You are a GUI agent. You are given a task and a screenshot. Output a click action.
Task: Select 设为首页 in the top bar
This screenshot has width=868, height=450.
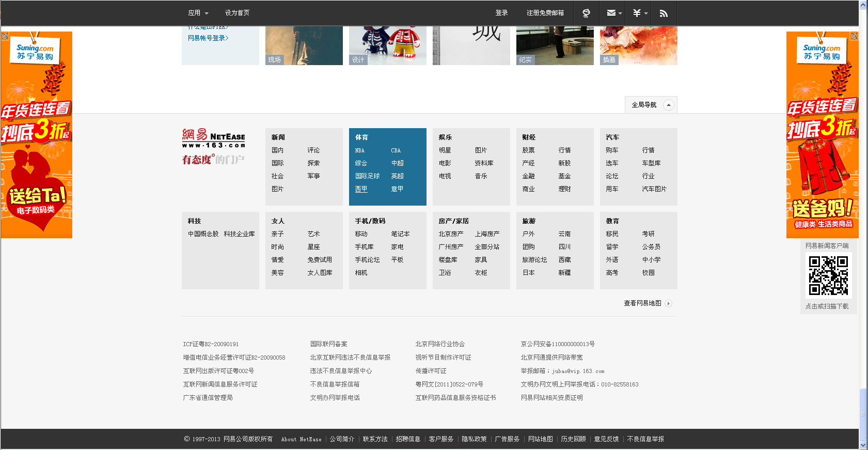click(237, 13)
